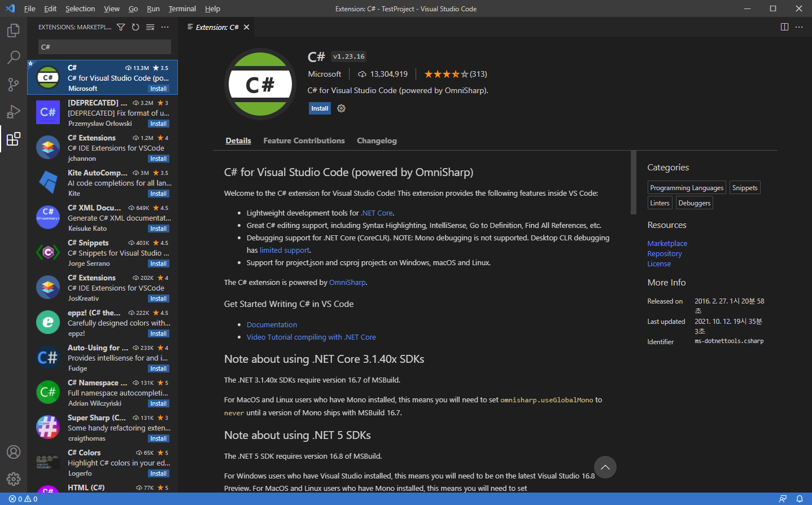
Task: Open editor more actions ellipsis
Action: pyautogui.click(x=799, y=27)
